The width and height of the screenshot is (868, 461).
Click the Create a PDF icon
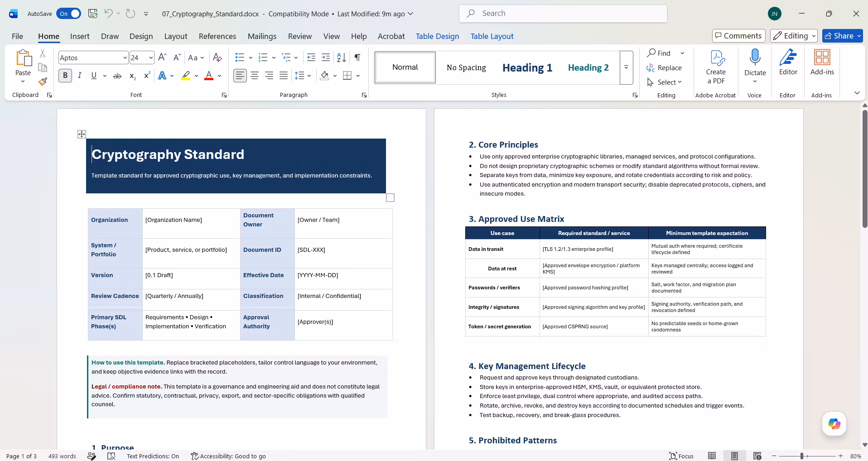point(716,67)
